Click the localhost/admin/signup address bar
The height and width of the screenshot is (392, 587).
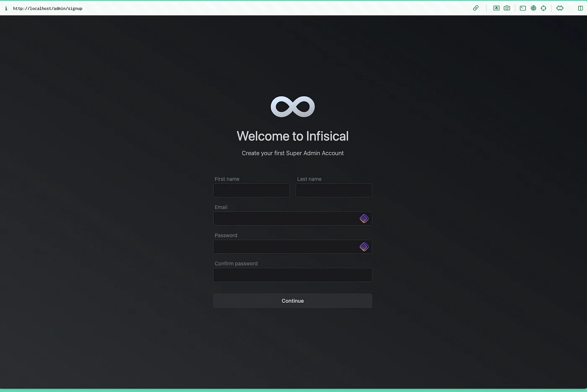pyautogui.click(x=48, y=8)
